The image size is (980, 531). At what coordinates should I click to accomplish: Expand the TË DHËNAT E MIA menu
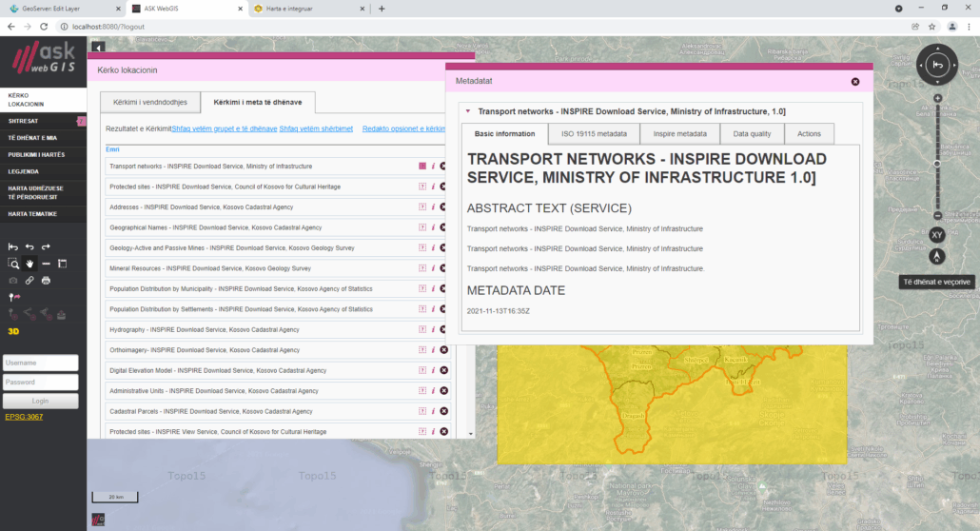[x=33, y=137]
